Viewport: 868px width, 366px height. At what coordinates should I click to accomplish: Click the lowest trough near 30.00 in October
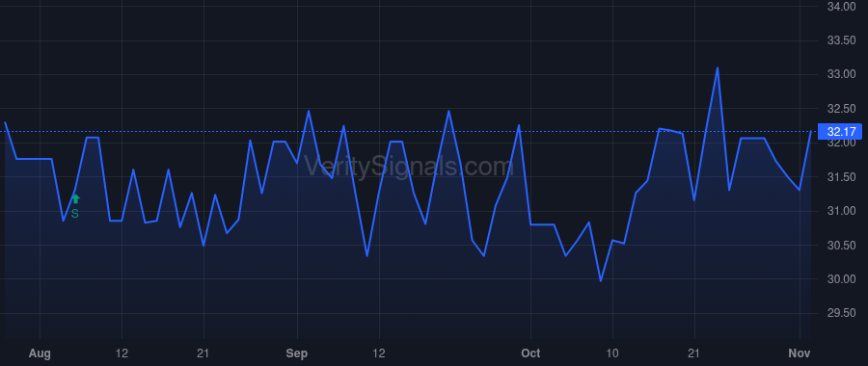(601, 281)
